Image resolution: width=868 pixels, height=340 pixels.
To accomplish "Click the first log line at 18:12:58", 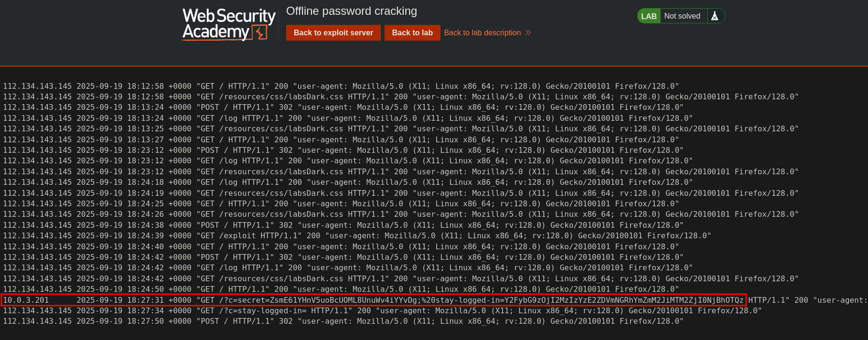I will click(x=341, y=86).
